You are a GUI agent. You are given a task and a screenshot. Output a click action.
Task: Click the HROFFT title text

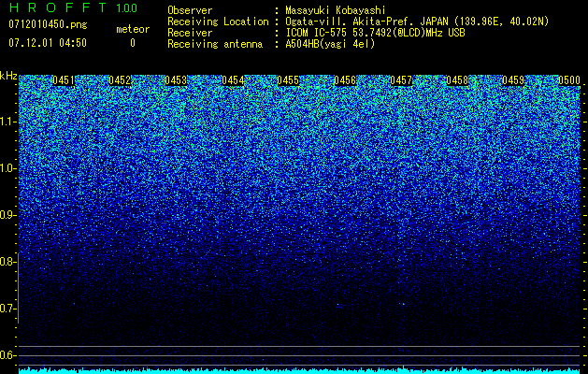(x=59, y=7)
